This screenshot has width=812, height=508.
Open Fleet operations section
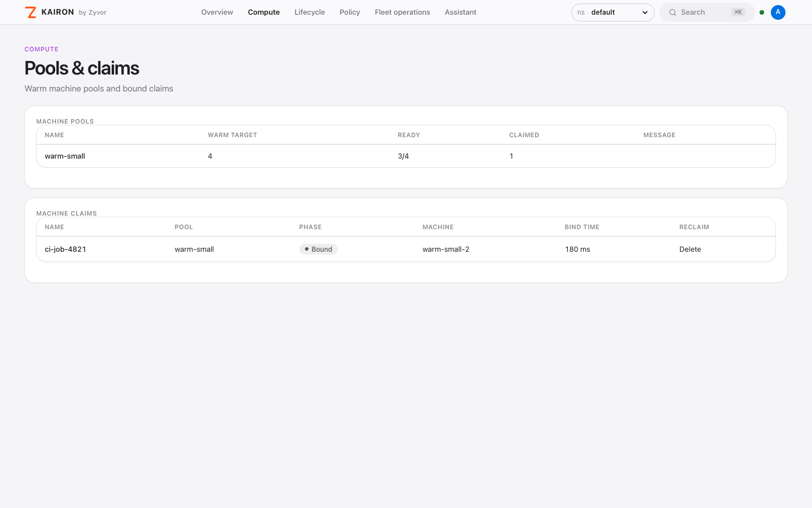coord(403,12)
